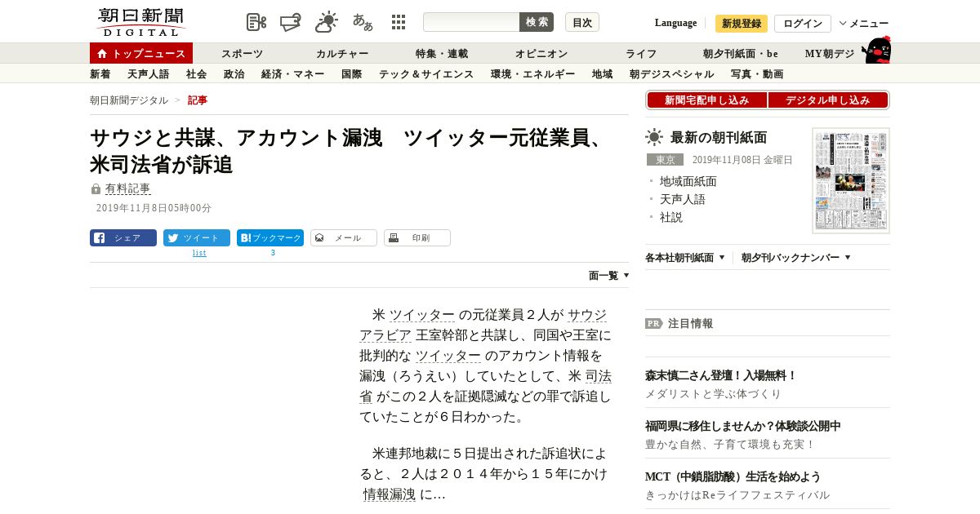Open 社会 submenu item

tap(197, 74)
